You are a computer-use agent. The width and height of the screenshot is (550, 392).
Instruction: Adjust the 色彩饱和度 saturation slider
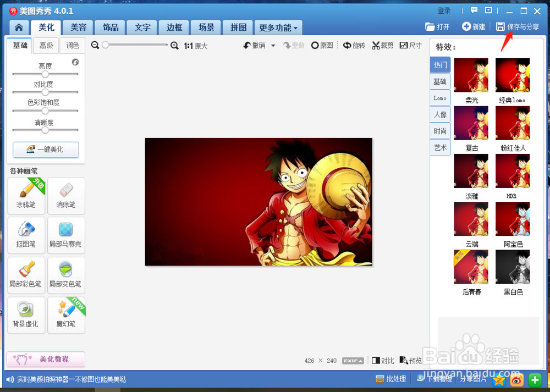pyautogui.click(x=45, y=111)
